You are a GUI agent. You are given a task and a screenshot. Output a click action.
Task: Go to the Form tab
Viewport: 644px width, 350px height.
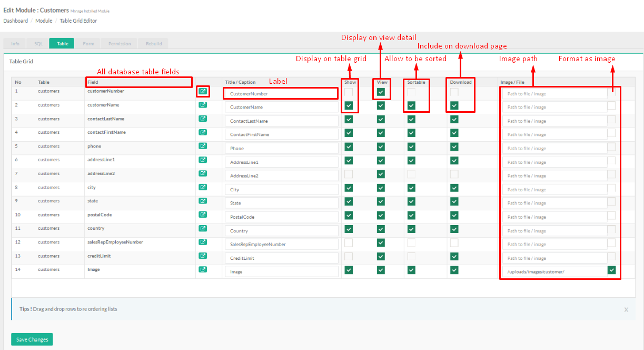(x=88, y=44)
